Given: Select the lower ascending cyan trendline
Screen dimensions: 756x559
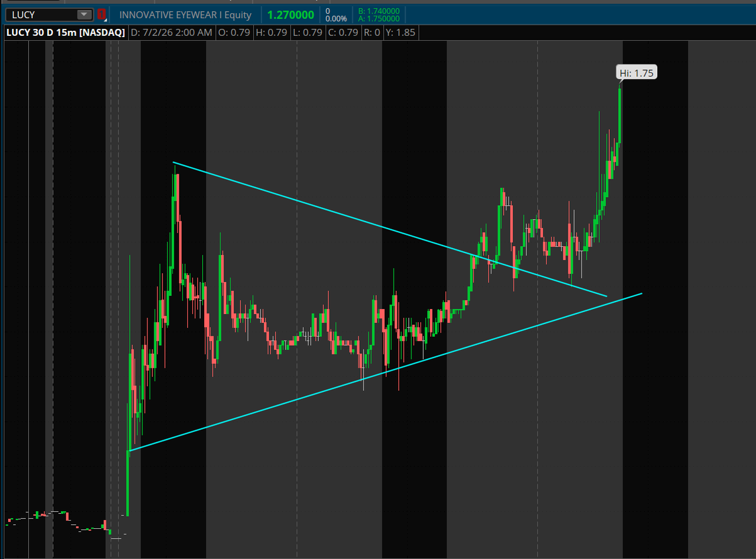Looking at the screenshot, I should coord(385,372).
